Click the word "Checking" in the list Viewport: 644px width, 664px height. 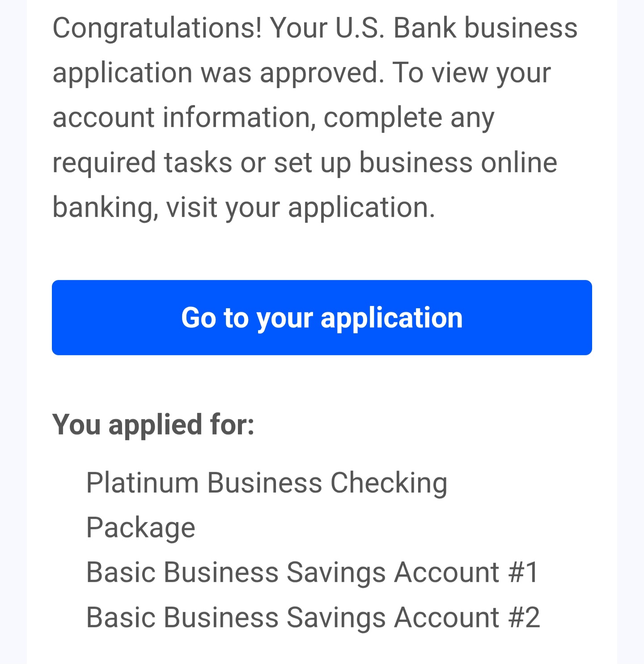(389, 483)
